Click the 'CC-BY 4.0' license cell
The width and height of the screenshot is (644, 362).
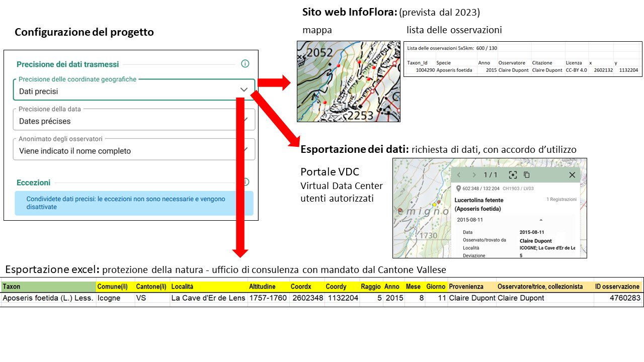tap(577, 70)
